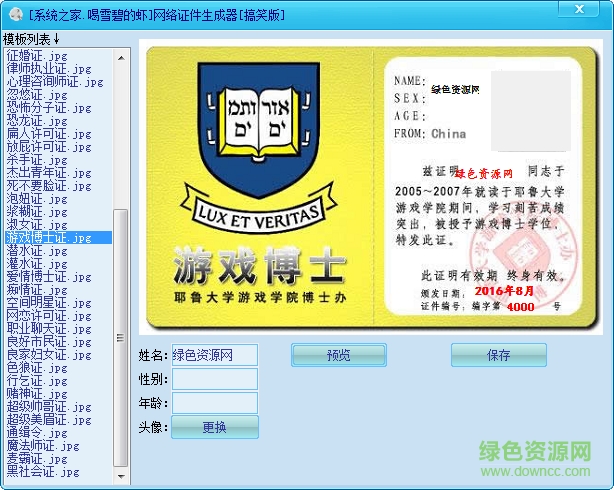Screen dimensions: 614x490
Task: Focus the 年龄 age input field
Action: click(214, 403)
